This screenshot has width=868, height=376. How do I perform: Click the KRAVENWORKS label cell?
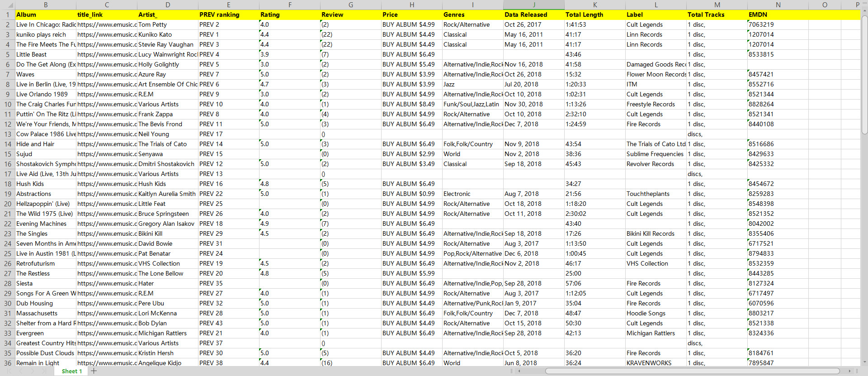point(656,363)
